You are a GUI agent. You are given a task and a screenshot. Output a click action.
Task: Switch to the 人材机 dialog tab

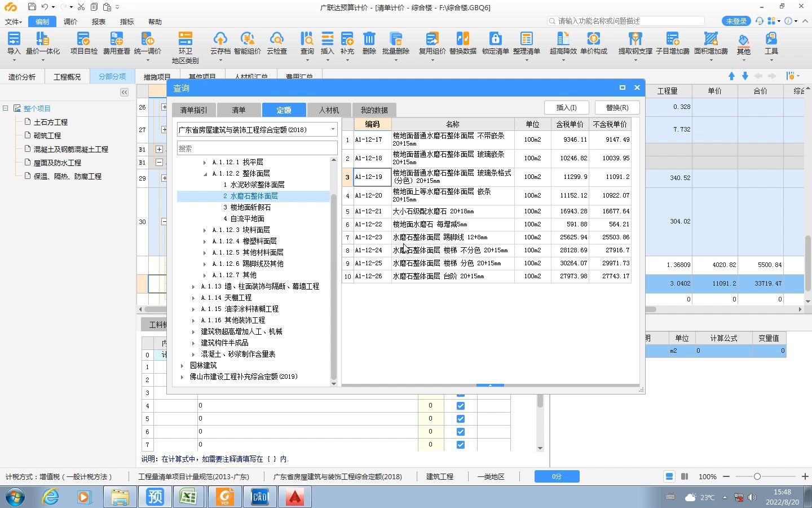[x=329, y=110]
